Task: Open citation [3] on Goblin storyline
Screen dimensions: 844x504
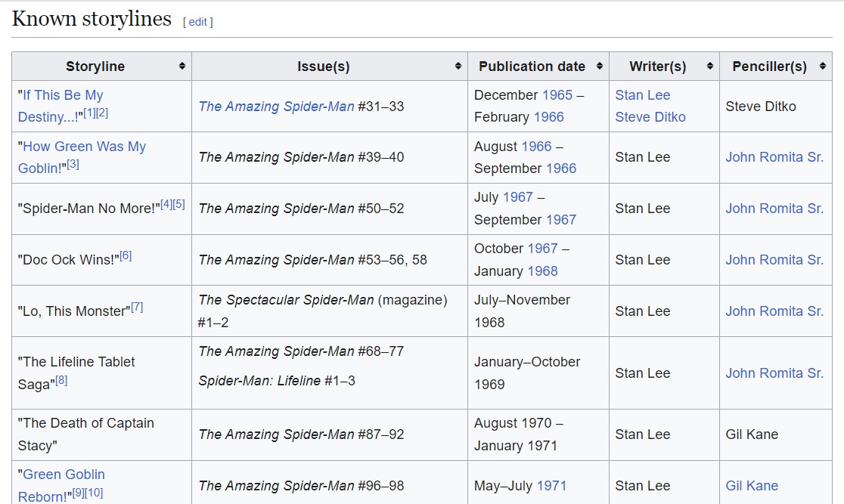Action: point(73,164)
